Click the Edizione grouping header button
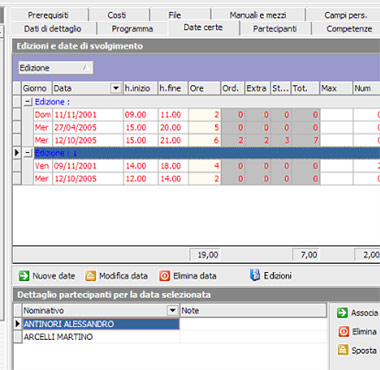The width and height of the screenshot is (380, 370). tap(55, 68)
